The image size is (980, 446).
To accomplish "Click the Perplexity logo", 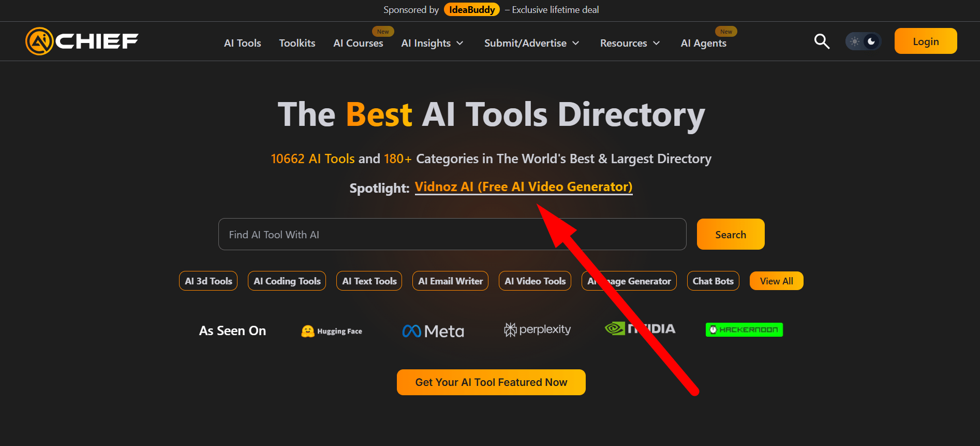I will (x=538, y=329).
